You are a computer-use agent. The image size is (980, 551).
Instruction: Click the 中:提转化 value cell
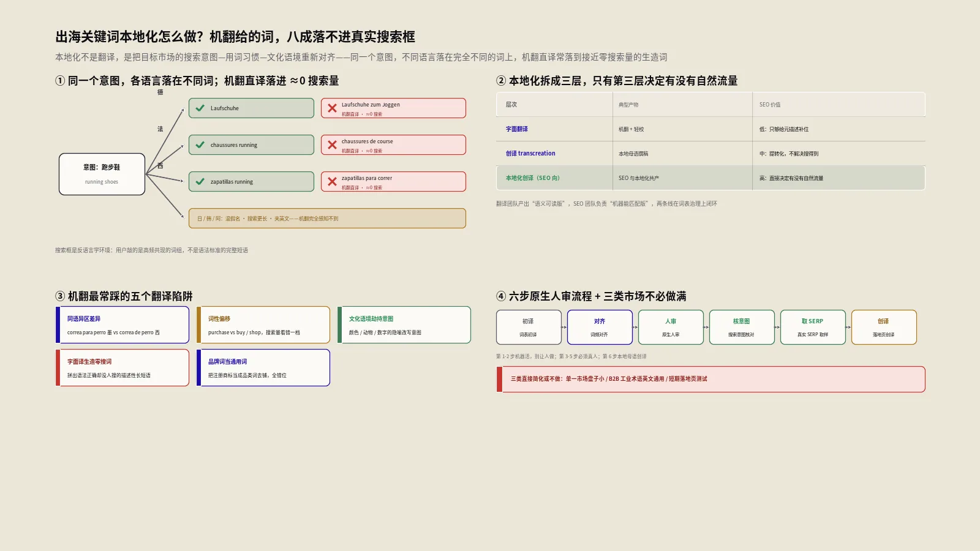789,154
